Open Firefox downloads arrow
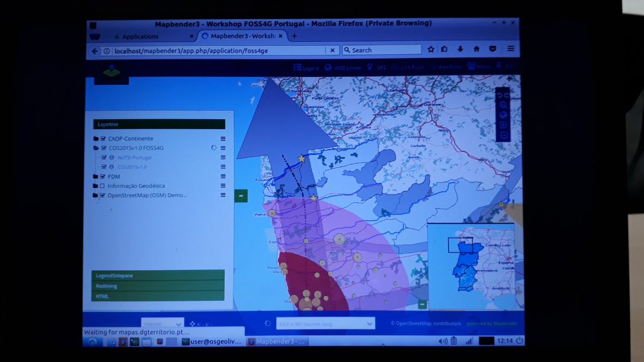 (x=460, y=49)
